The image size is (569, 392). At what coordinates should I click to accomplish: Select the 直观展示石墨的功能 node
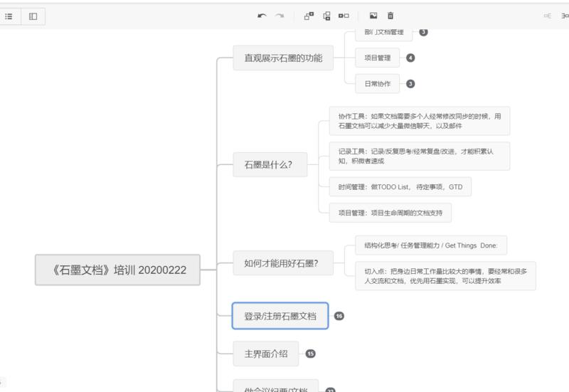click(x=283, y=58)
